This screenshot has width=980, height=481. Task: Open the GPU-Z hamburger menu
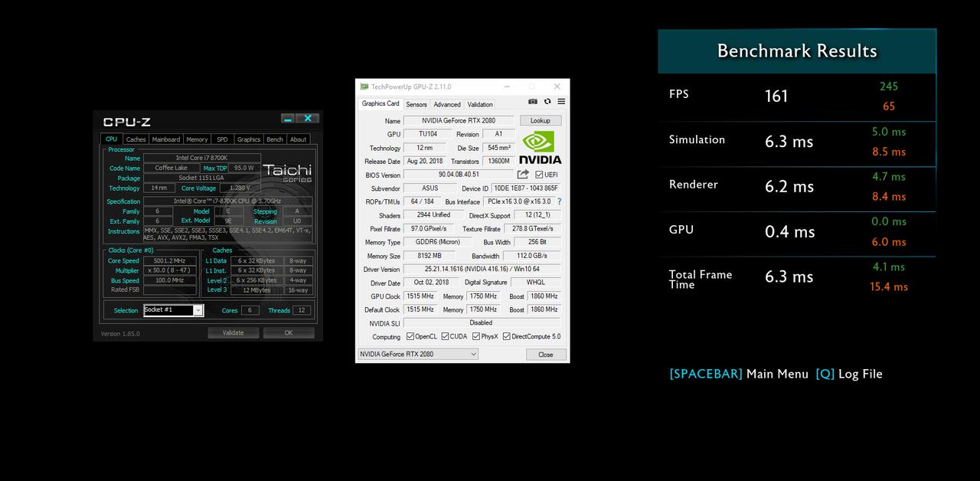pyautogui.click(x=561, y=102)
